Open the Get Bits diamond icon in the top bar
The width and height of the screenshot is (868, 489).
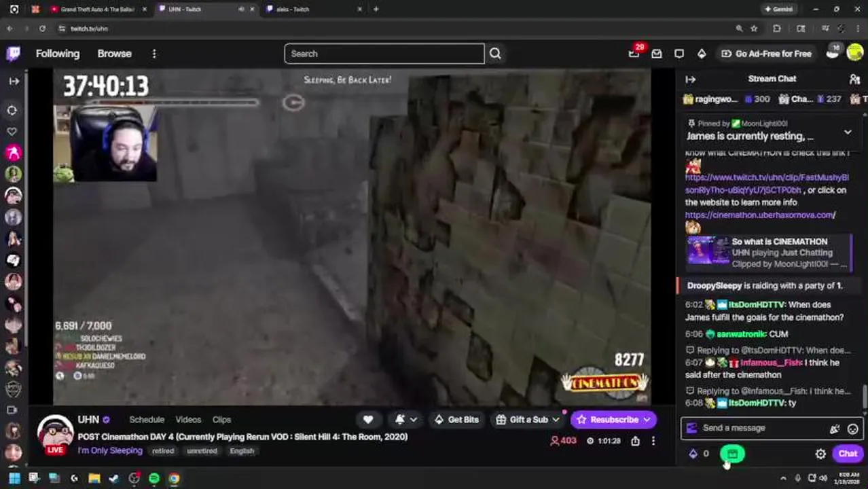702,54
